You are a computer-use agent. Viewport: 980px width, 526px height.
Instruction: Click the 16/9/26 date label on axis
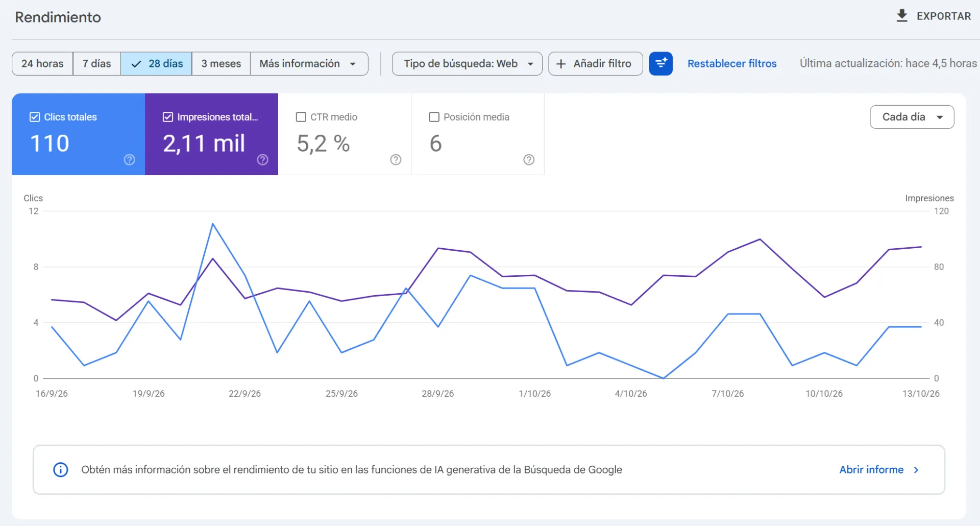(x=52, y=394)
